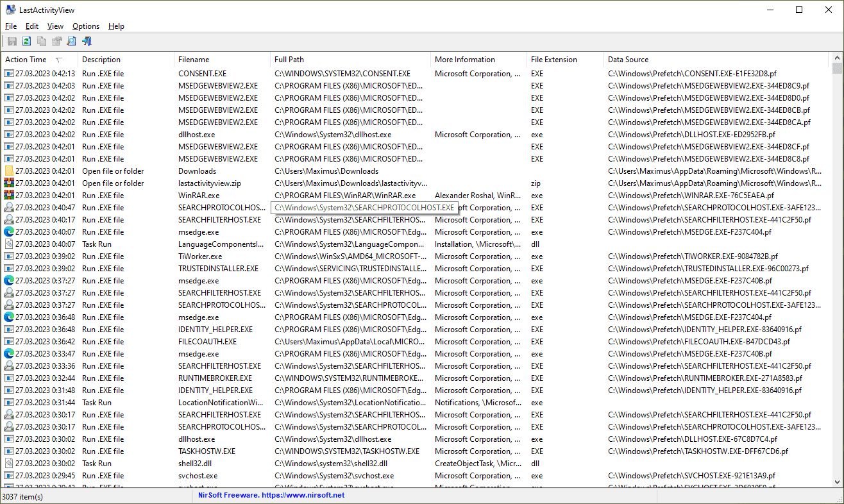Viewport: 844px width, 504px height.
Task: Click the task icon of the LanguageComponents row
Action: (9, 244)
